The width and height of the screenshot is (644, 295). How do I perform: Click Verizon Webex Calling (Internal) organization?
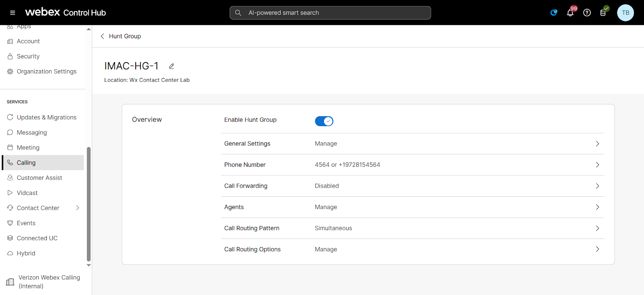[43, 282]
